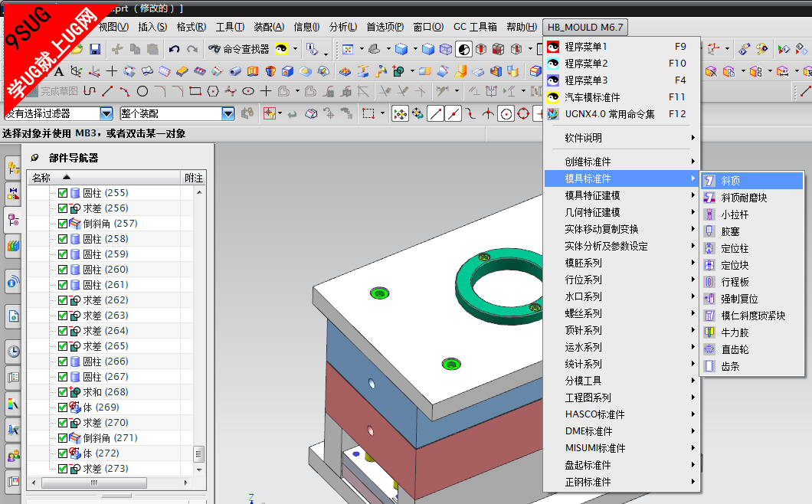812x504 pixels.
Task: Open the Command Finder (命令查找器)
Action: [239, 49]
